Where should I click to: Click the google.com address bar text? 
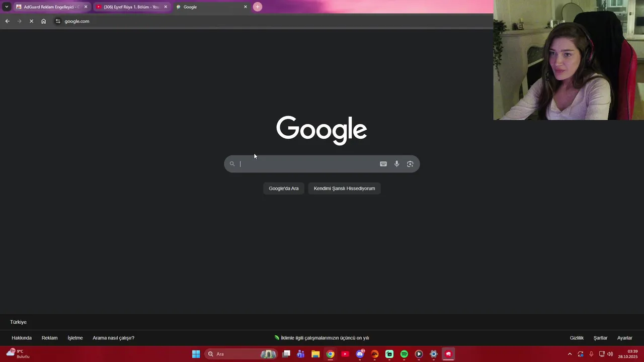tap(77, 21)
